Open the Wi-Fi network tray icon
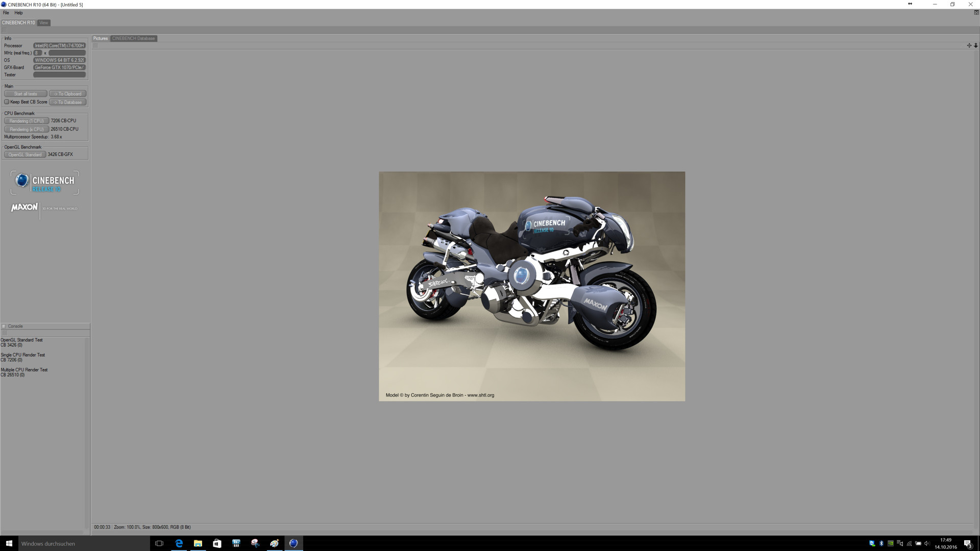Screen dimensions: 980x551 [x=909, y=543]
